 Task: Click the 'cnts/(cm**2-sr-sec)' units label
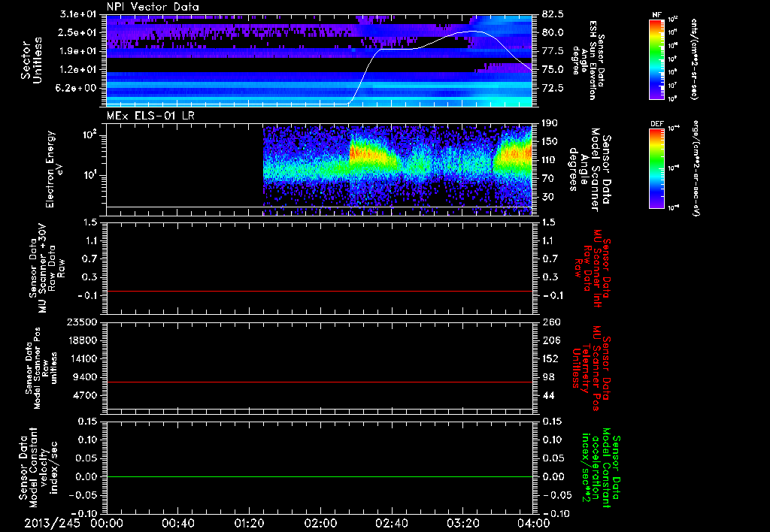tap(694, 59)
